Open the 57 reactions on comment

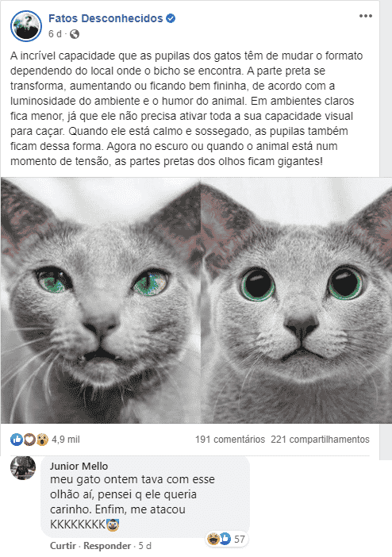pos(228,540)
